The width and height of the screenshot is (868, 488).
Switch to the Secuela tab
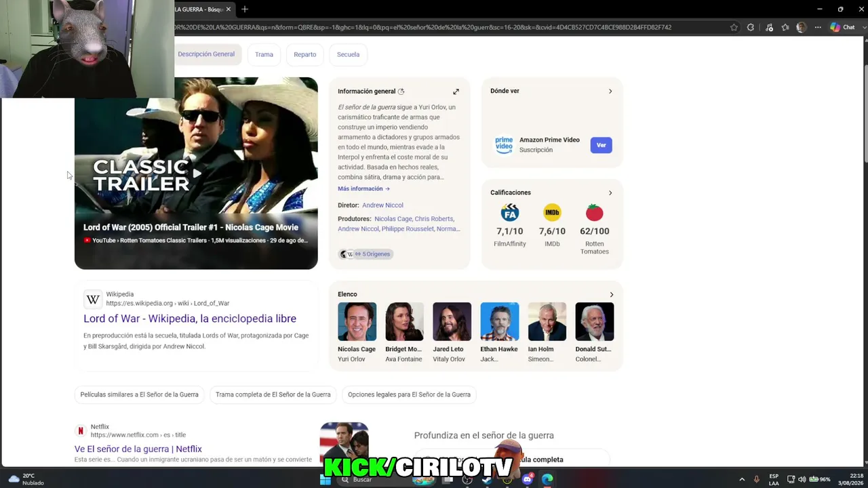coord(349,54)
